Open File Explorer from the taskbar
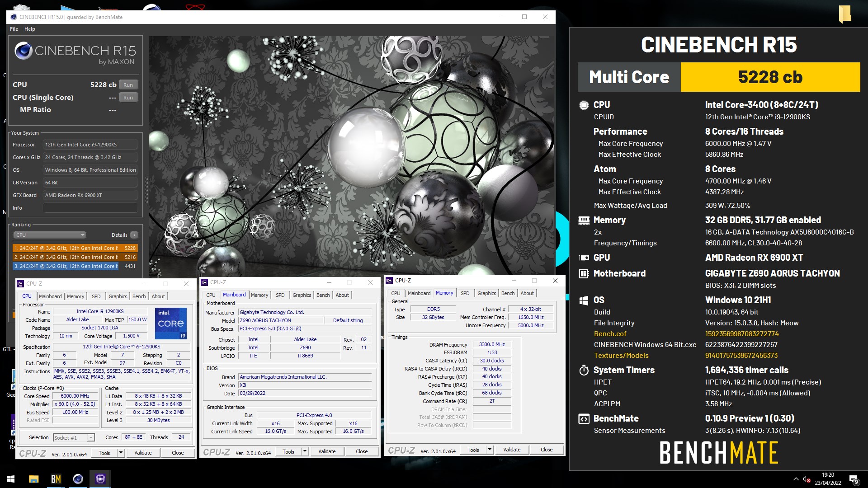The width and height of the screenshot is (868, 488). 33,479
